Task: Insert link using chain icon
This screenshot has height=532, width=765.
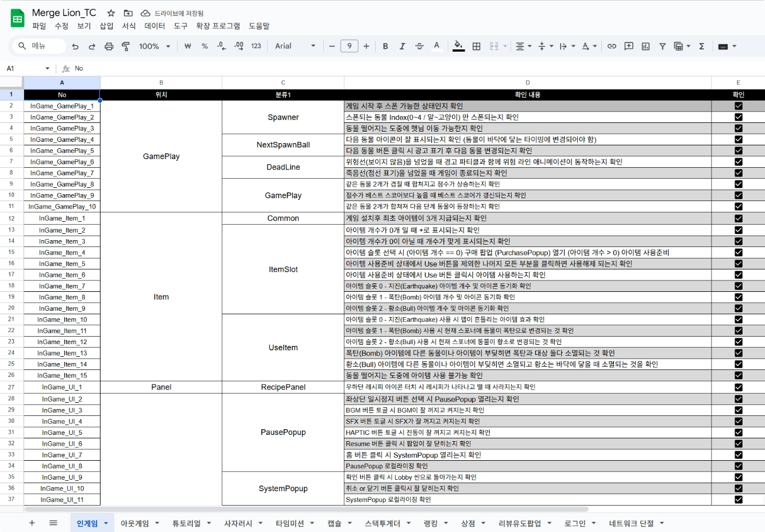Action: coord(612,46)
